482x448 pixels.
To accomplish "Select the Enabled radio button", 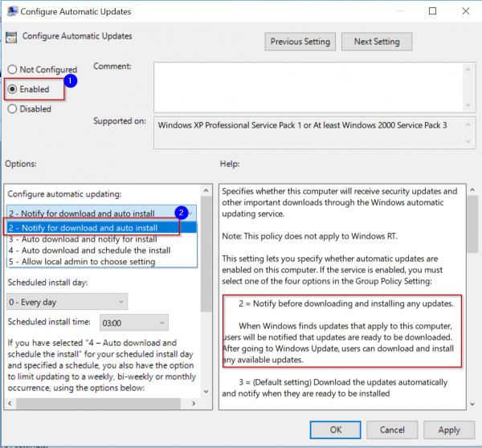I will click(x=13, y=89).
